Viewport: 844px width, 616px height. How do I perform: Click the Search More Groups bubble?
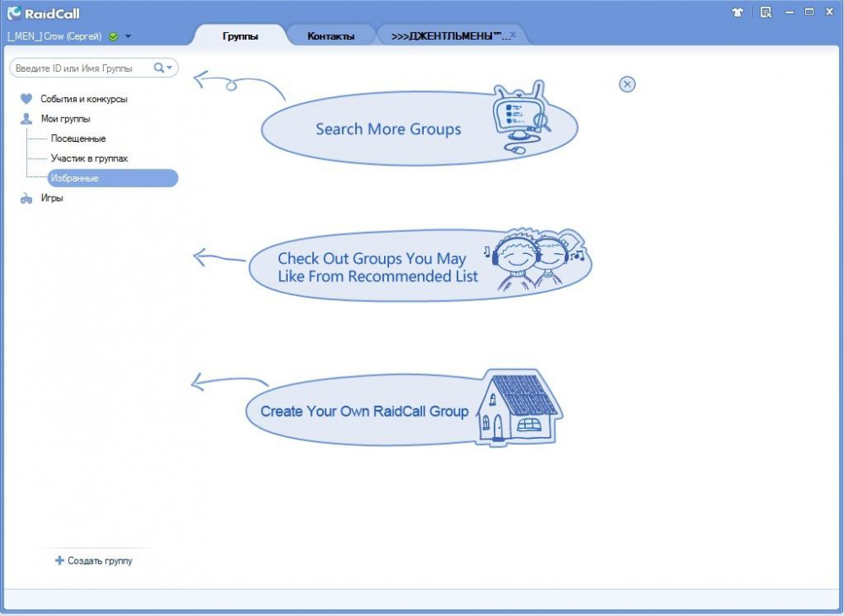click(x=419, y=128)
